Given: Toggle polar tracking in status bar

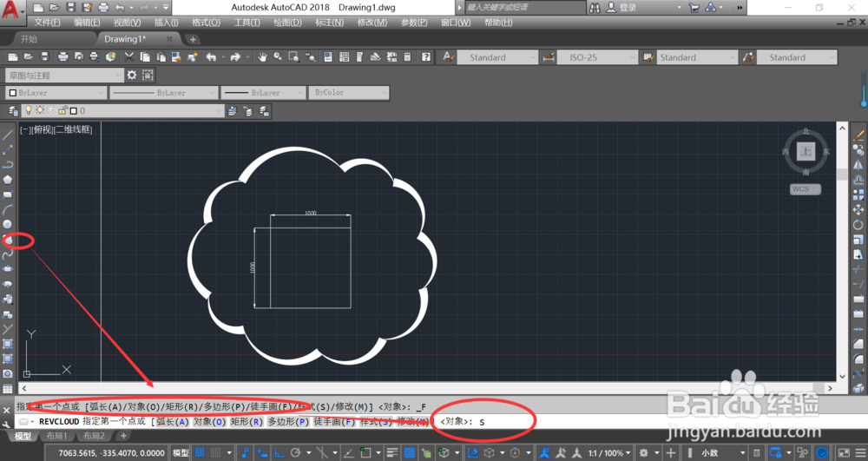Looking at the screenshot, I should (296, 452).
